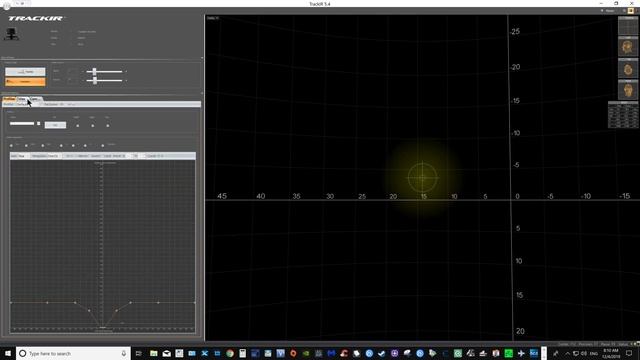Click the yellow crosshair cursor in the 3D view
This screenshot has width=640, height=360.
pyautogui.click(x=422, y=178)
